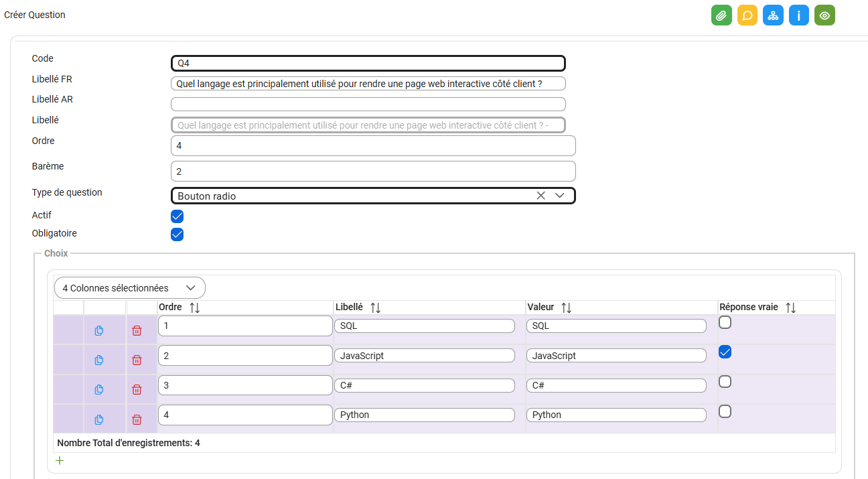This screenshot has height=479, width=868.
Task: Expand the Type de question dropdown
Action: pos(560,196)
